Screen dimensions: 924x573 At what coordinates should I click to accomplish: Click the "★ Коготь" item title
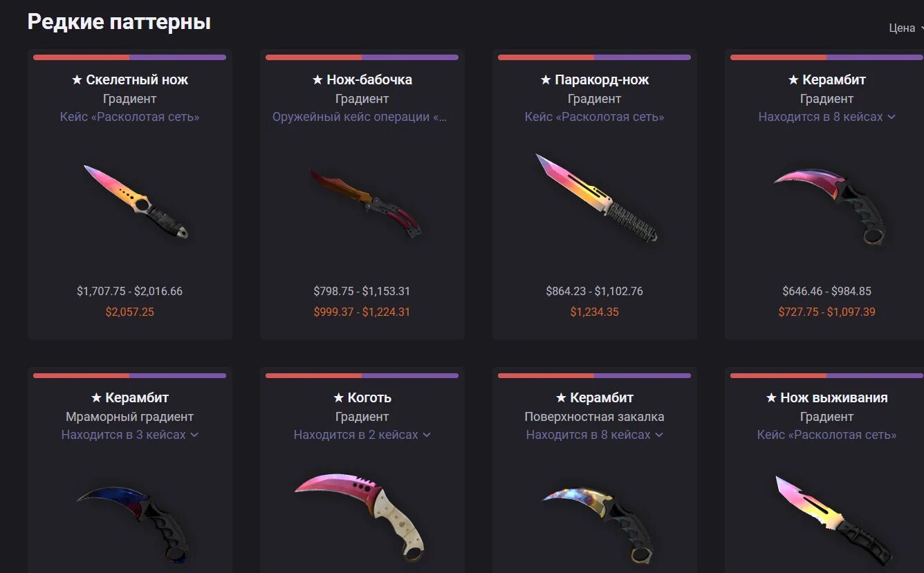click(x=362, y=397)
